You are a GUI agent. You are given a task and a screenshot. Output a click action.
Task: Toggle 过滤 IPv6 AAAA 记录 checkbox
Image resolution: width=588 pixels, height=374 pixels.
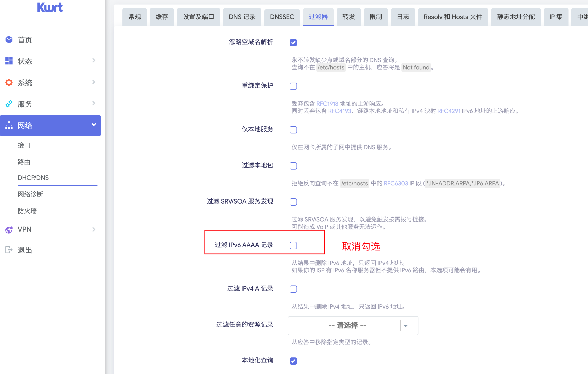(293, 245)
